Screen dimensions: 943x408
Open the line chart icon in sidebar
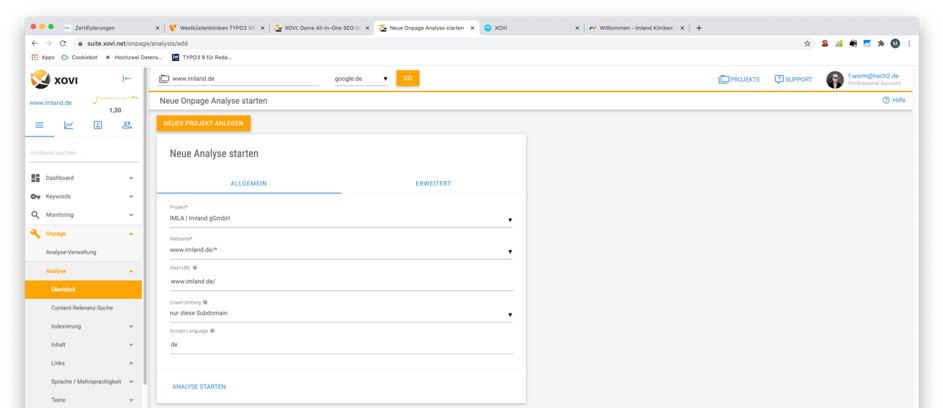pyautogui.click(x=68, y=125)
